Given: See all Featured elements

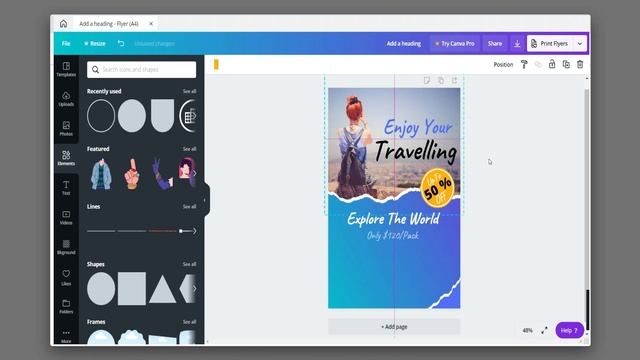Looking at the screenshot, I should pyautogui.click(x=189, y=149).
